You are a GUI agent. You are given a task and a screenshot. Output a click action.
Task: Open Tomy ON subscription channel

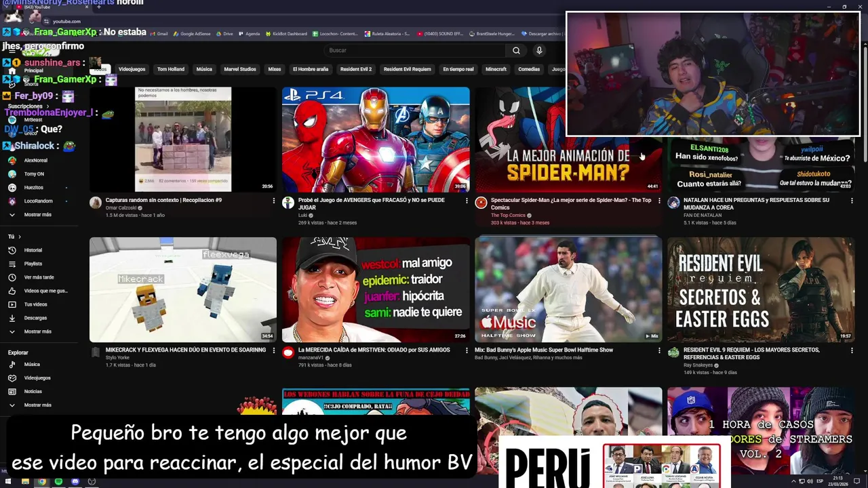(34, 174)
